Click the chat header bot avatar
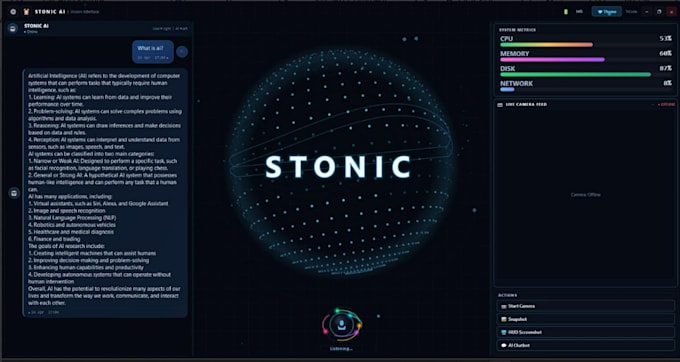 tap(13, 29)
